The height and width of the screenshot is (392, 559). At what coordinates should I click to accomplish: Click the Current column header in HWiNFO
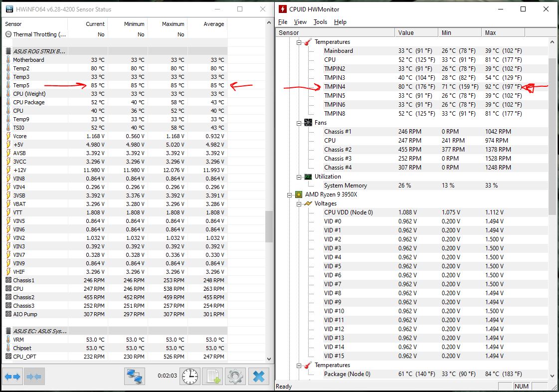pos(87,24)
